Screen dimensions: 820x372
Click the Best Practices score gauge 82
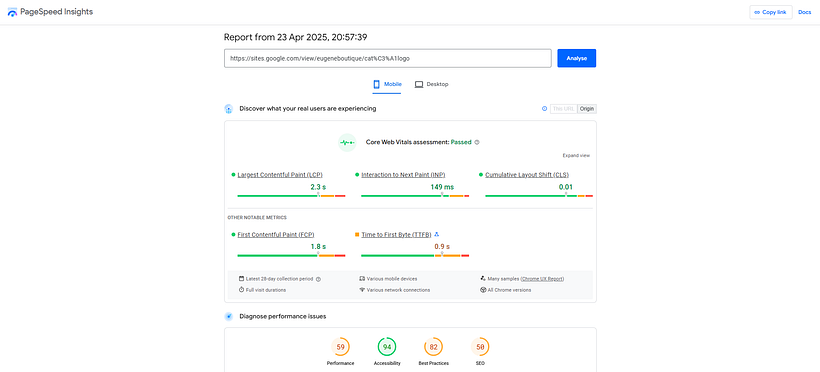[x=434, y=346]
